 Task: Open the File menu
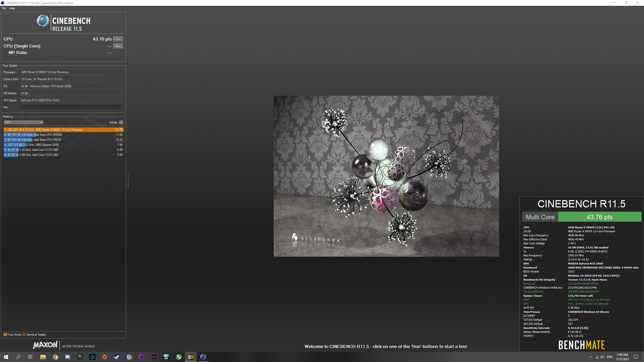click(x=4, y=8)
